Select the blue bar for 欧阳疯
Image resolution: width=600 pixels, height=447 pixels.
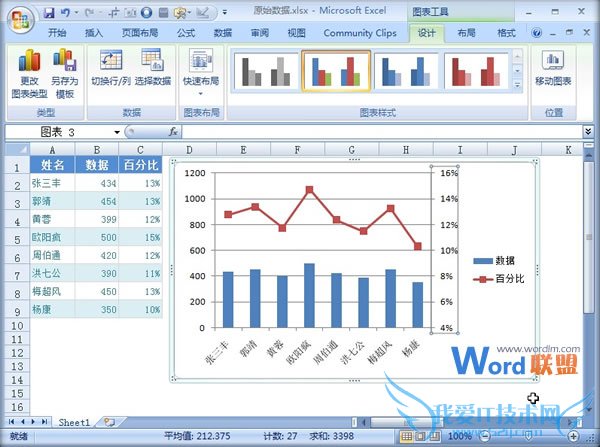click(x=309, y=295)
